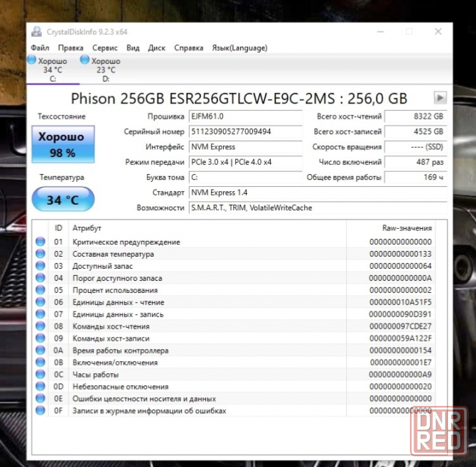Close the CrystalDiskInfo window

[438, 31]
